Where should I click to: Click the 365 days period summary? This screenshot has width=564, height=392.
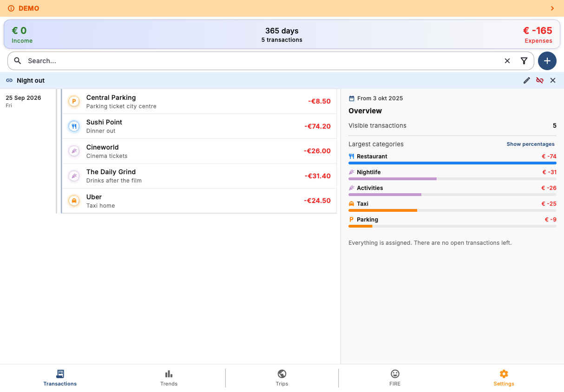(x=282, y=34)
